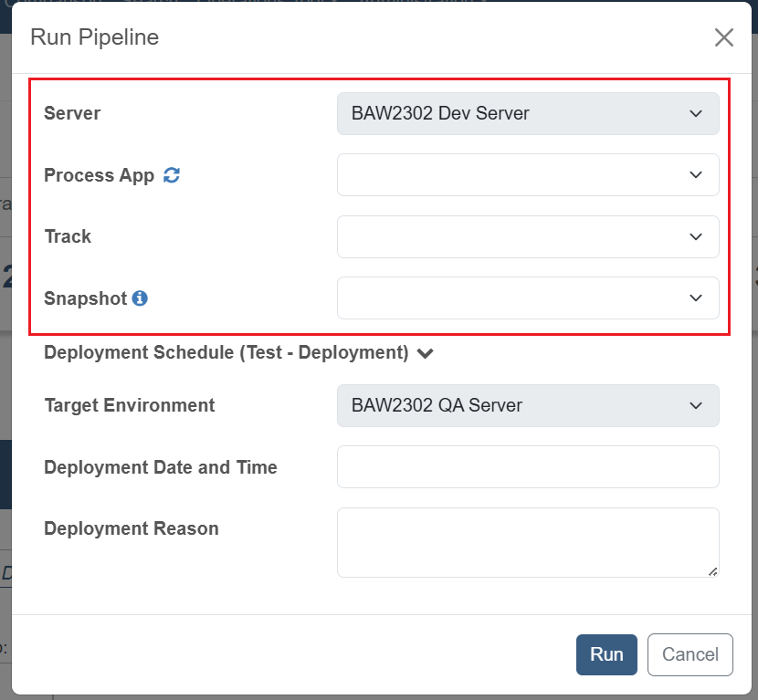Image resolution: width=758 pixels, height=700 pixels.
Task: Click the Snapshot field's chevron arrow
Action: tap(696, 298)
